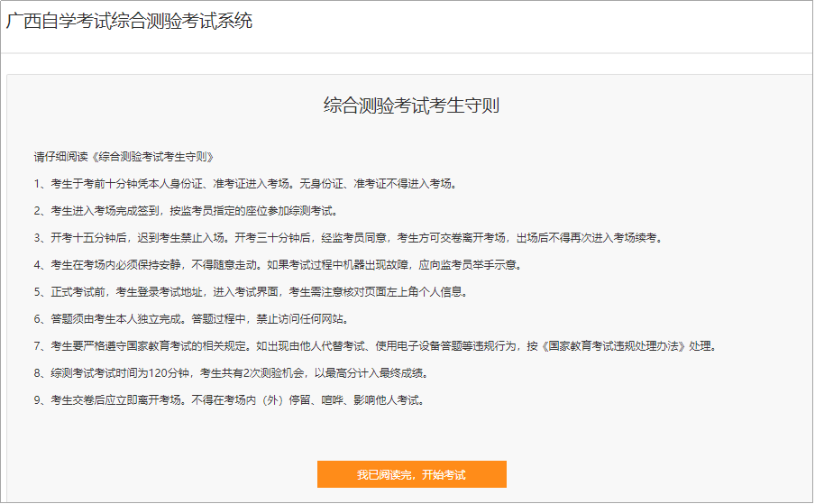Click rule 6 about 禁止访问任何网站
815x504 pixels.
[191, 319]
